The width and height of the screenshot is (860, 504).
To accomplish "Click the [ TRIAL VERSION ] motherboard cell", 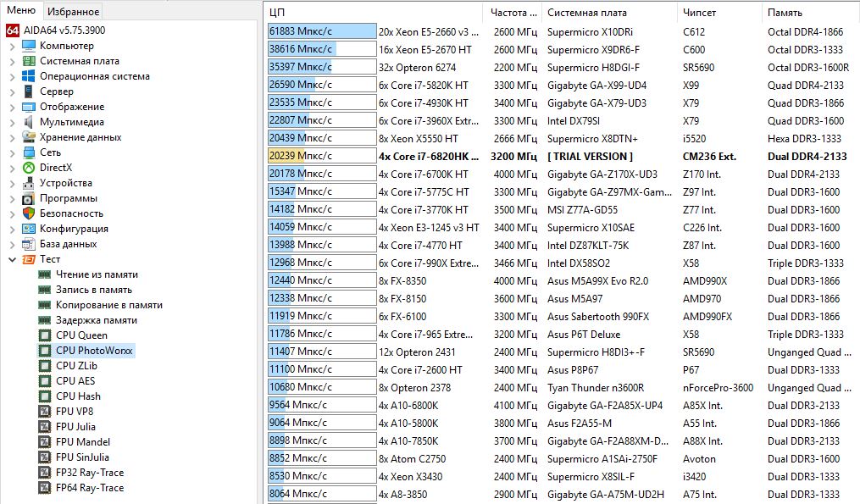I will [590, 157].
